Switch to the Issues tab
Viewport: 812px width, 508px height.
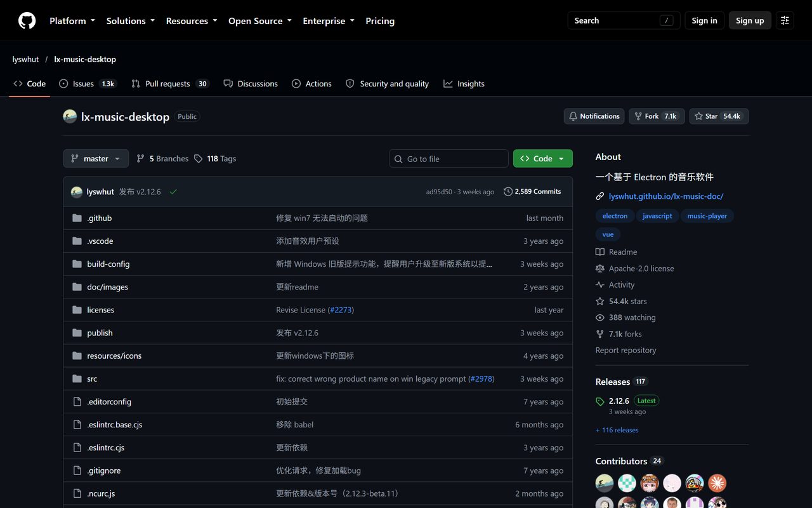coord(88,84)
